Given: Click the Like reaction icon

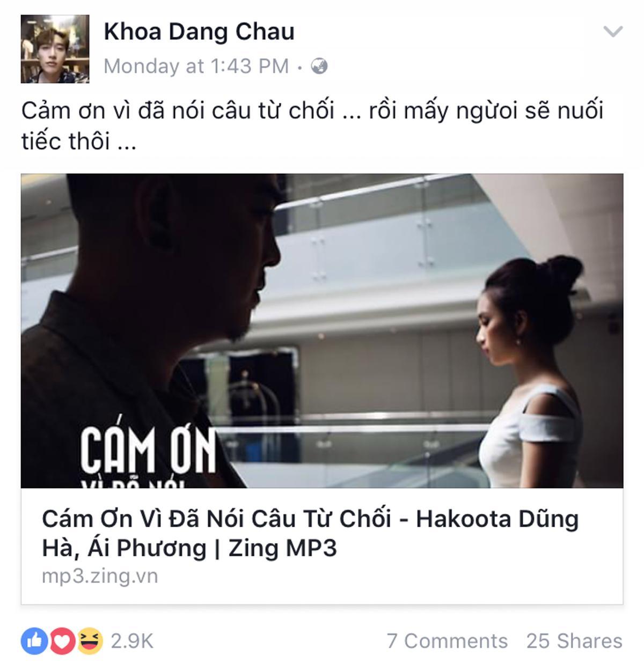Looking at the screenshot, I should pyautogui.click(x=34, y=641).
